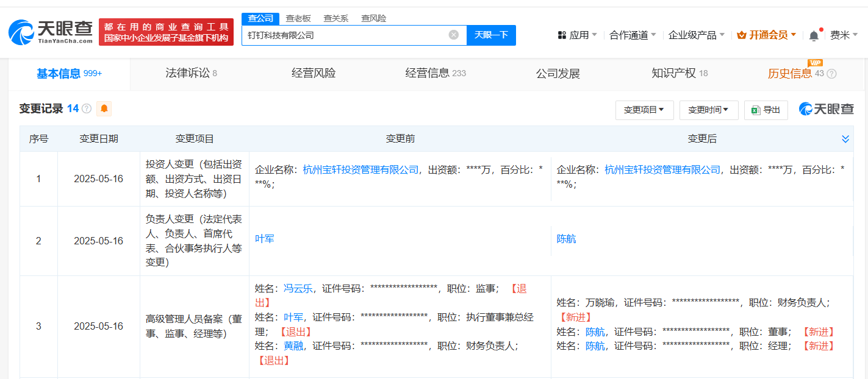Click the 导出 export button
This screenshot has height=379, width=868.
click(x=766, y=110)
